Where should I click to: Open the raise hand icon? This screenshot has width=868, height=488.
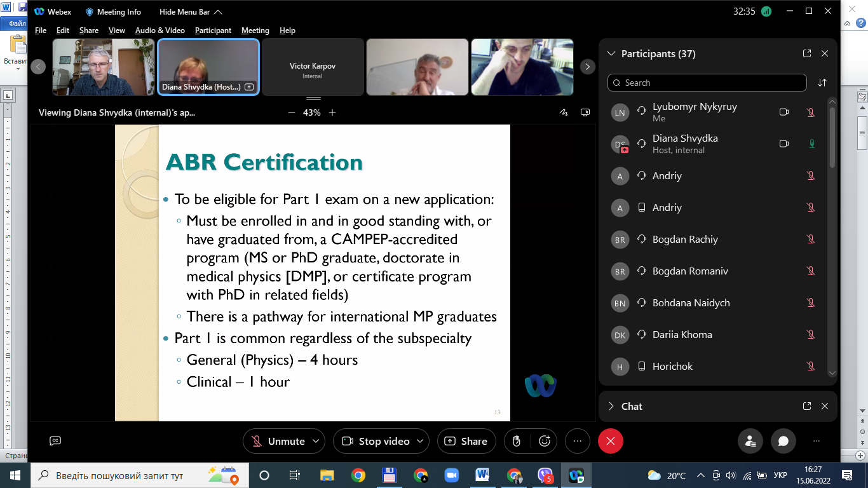[x=517, y=441]
